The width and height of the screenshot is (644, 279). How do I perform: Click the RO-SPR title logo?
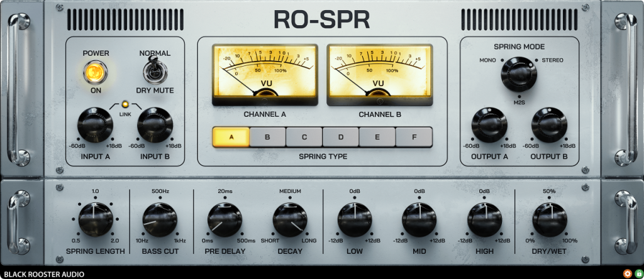(x=322, y=19)
